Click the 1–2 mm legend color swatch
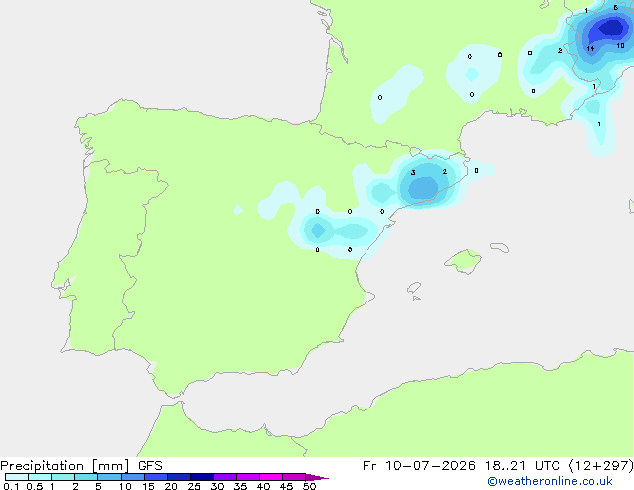The image size is (634, 490). (x=63, y=477)
